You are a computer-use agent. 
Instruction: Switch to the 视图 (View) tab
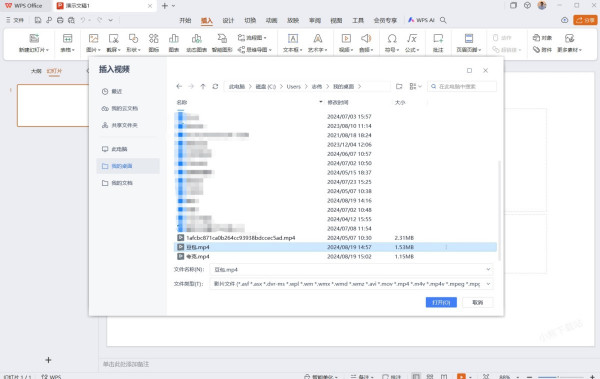tap(336, 20)
